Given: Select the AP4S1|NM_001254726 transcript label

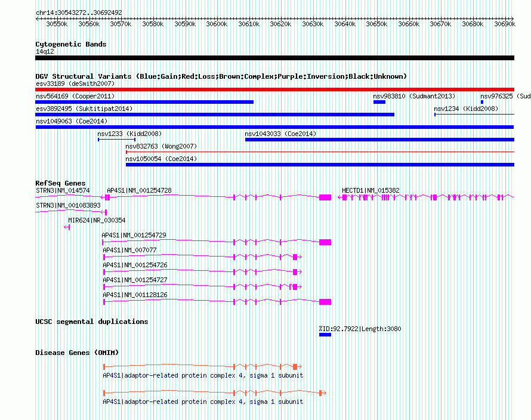Looking at the screenshot, I should (135, 265).
